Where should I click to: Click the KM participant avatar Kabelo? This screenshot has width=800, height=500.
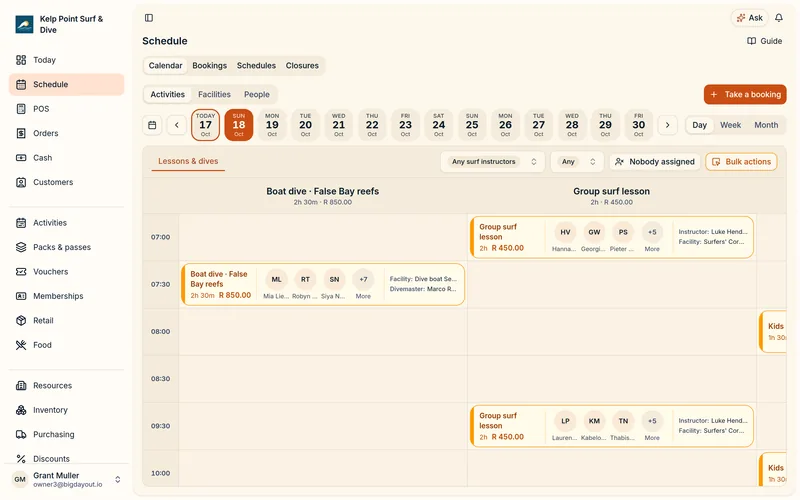(x=594, y=421)
